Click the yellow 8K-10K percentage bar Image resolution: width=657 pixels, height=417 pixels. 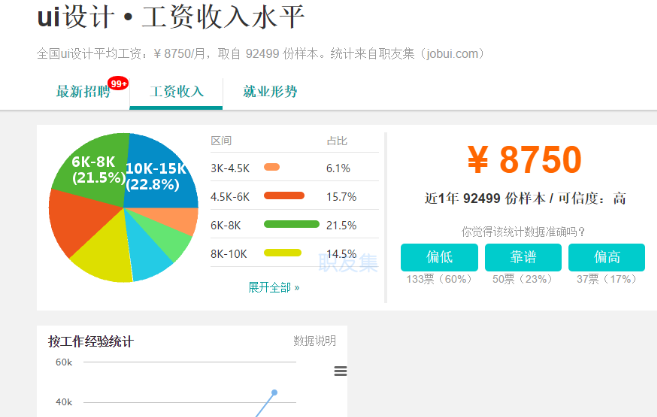(282, 253)
